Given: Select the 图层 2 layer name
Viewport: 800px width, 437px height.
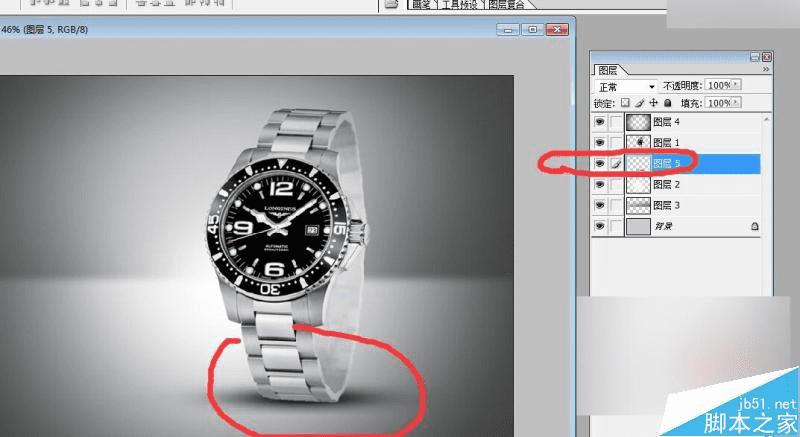Looking at the screenshot, I should tap(666, 184).
